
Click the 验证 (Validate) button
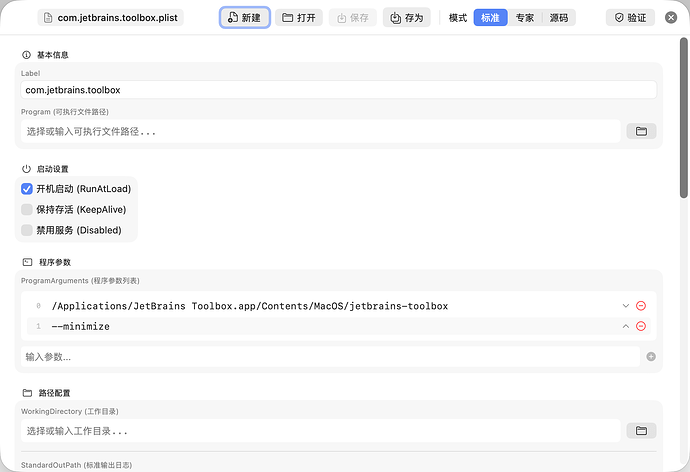click(630, 18)
